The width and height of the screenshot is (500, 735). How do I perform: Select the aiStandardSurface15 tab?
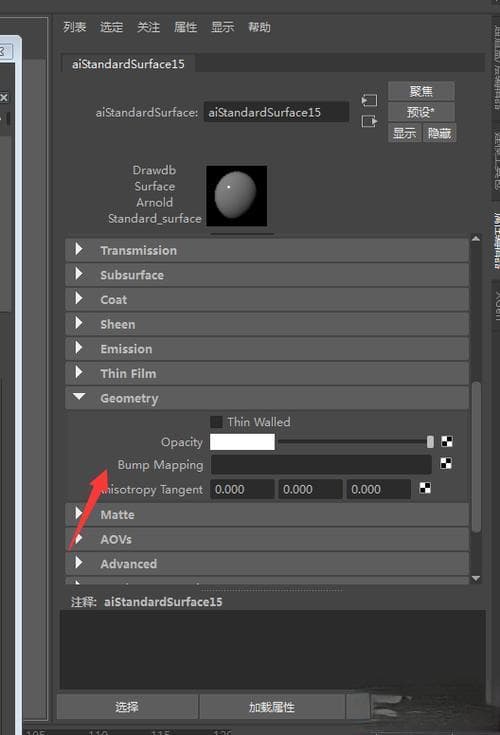(x=128, y=64)
